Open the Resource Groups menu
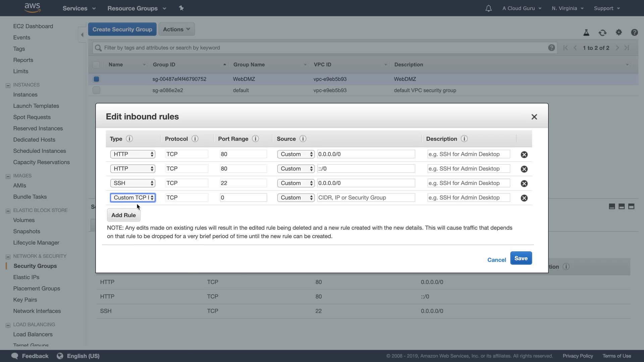This screenshot has height=362, width=644. [137, 8]
